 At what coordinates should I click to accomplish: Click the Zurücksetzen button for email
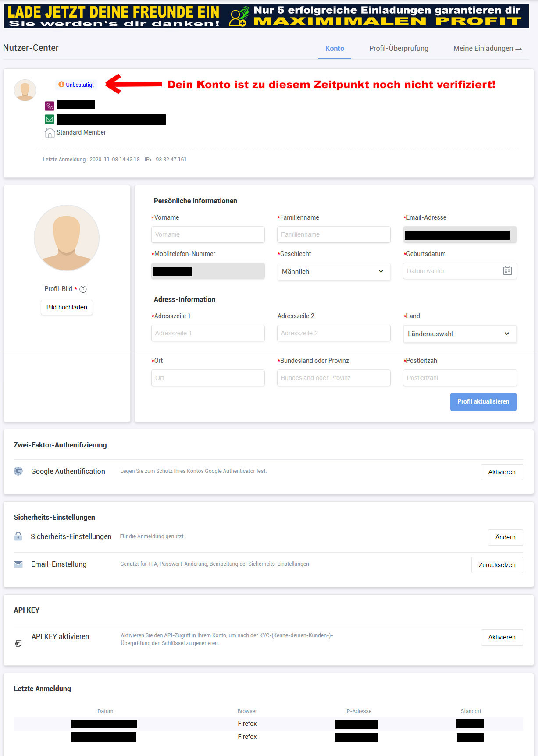[497, 565]
